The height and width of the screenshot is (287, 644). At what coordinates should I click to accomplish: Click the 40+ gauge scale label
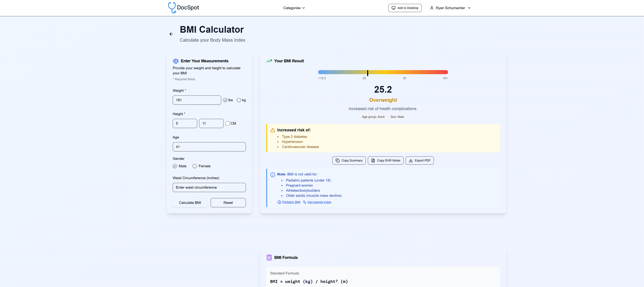pyautogui.click(x=445, y=78)
